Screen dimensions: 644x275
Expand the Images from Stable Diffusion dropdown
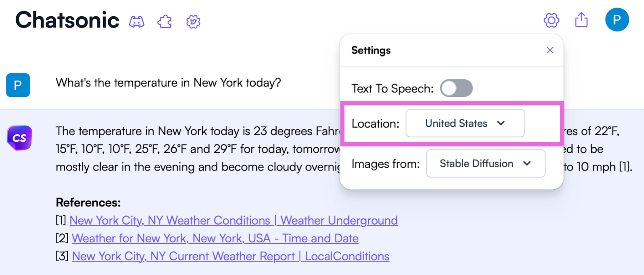point(485,163)
